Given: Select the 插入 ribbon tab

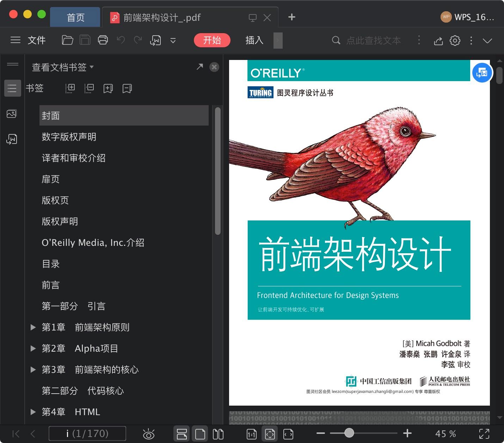Looking at the screenshot, I should click(254, 40).
